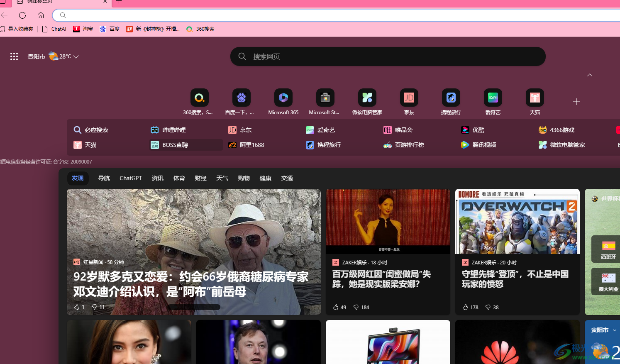
Task: Open the 淘宝 bookmark
Action: 83,29
